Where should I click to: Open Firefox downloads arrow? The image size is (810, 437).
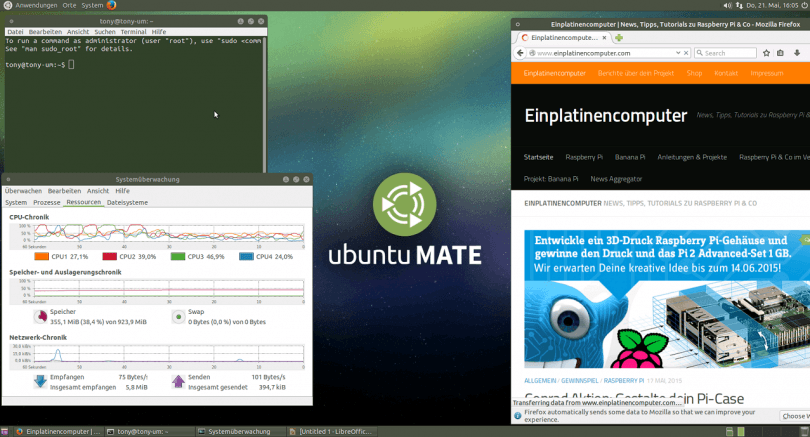(797, 53)
